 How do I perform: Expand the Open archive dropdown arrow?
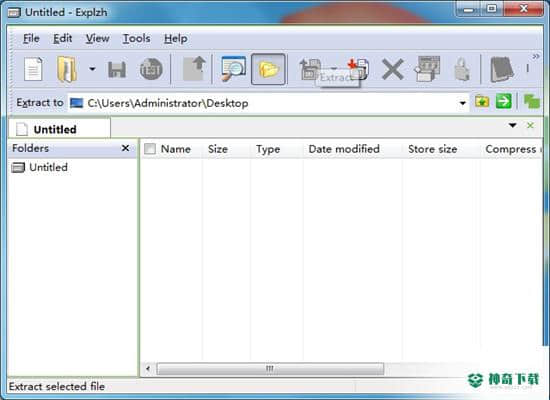click(x=92, y=69)
